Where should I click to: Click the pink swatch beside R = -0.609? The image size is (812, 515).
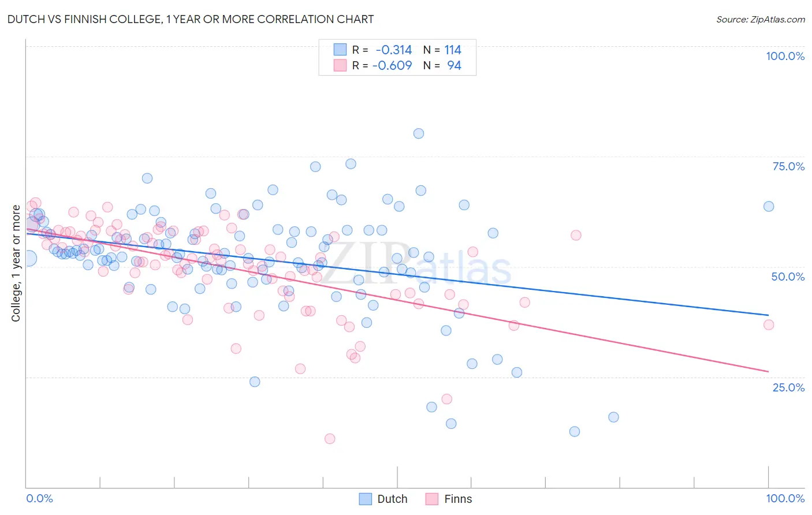340,65
